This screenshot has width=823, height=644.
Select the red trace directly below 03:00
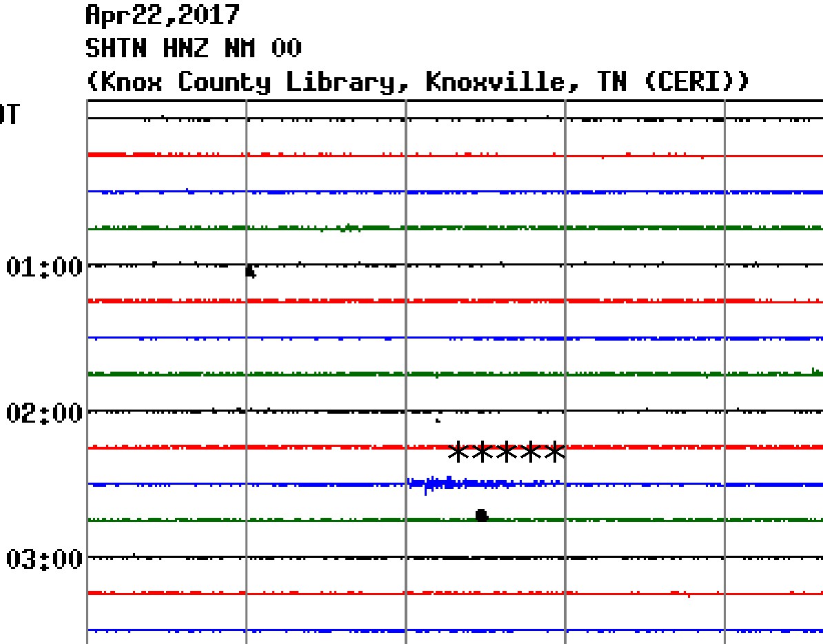pos(455,593)
